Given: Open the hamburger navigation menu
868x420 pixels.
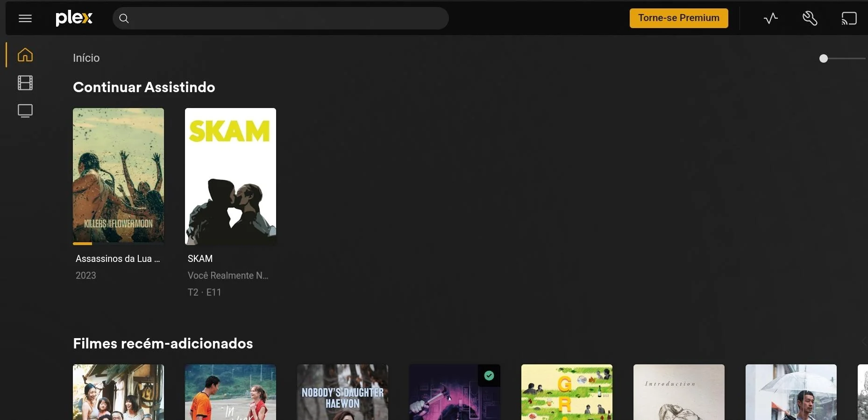Looking at the screenshot, I should click(25, 18).
